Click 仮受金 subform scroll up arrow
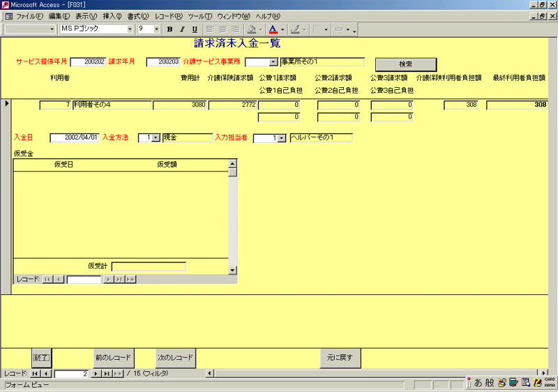The image size is (558, 392). 232,164
